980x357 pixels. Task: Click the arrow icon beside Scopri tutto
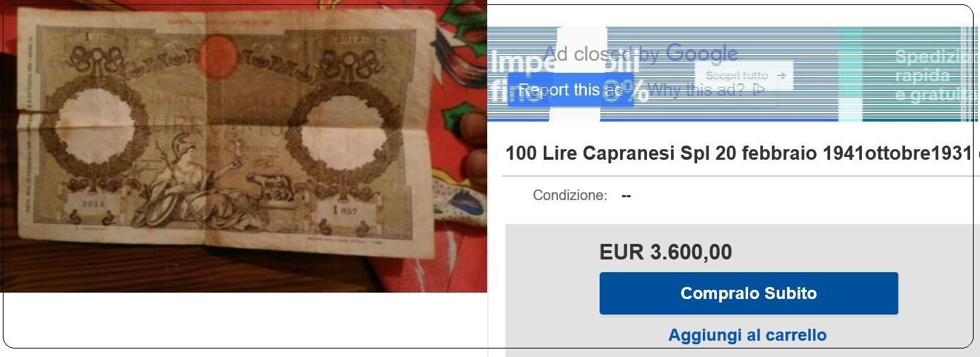pyautogui.click(x=781, y=76)
